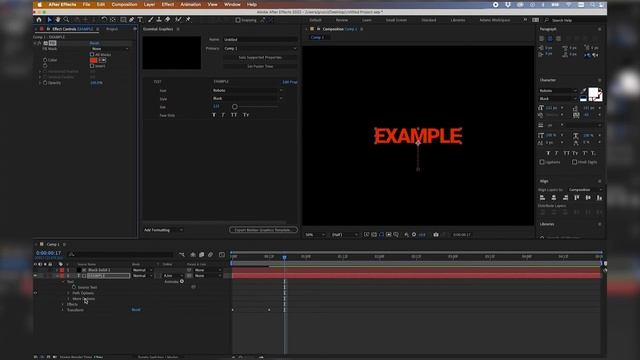The image size is (640, 360).
Task: Expand the Path Options group
Action: tap(69, 293)
